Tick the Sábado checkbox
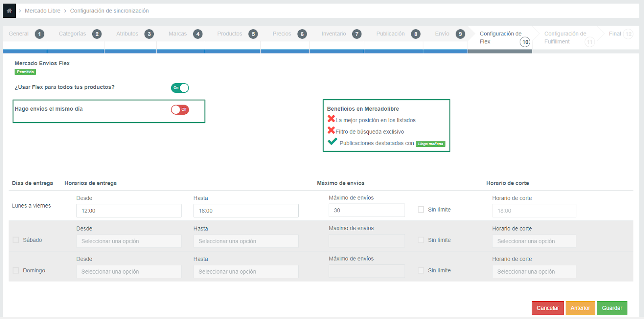The height and width of the screenshot is (319, 644). (x=16, y=240)
